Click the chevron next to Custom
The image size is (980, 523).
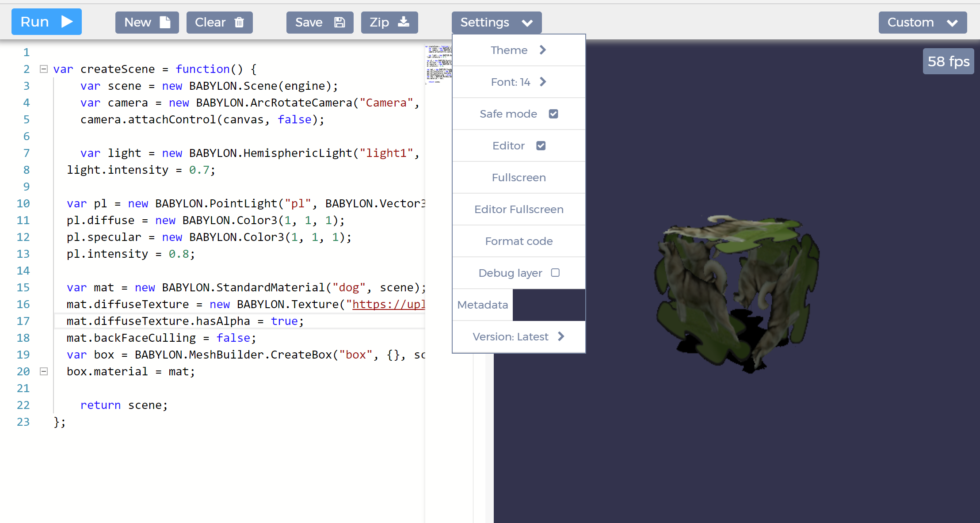pos(952,23)
